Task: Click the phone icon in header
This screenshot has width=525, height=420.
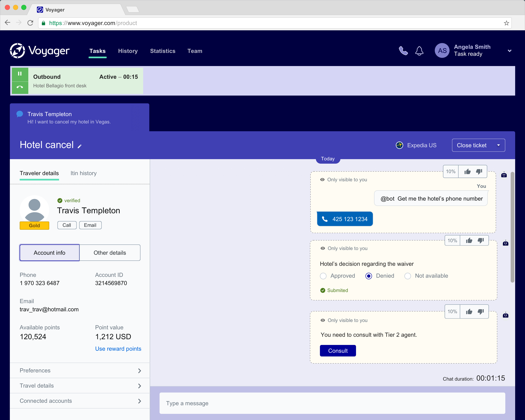Action: click(x=403, y=51)
